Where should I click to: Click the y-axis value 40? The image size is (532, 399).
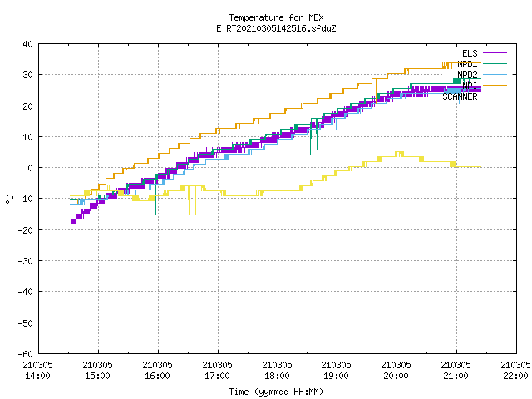point(27,44)
